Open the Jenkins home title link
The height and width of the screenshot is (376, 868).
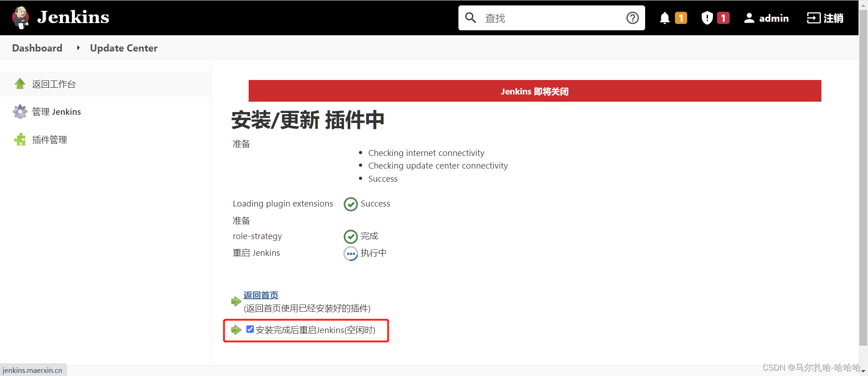73,17
